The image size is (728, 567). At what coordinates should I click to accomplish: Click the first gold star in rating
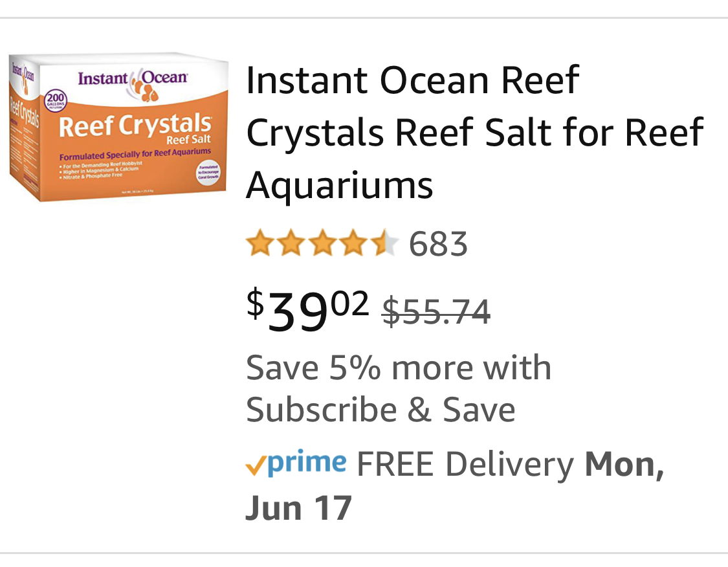[260, 244]
